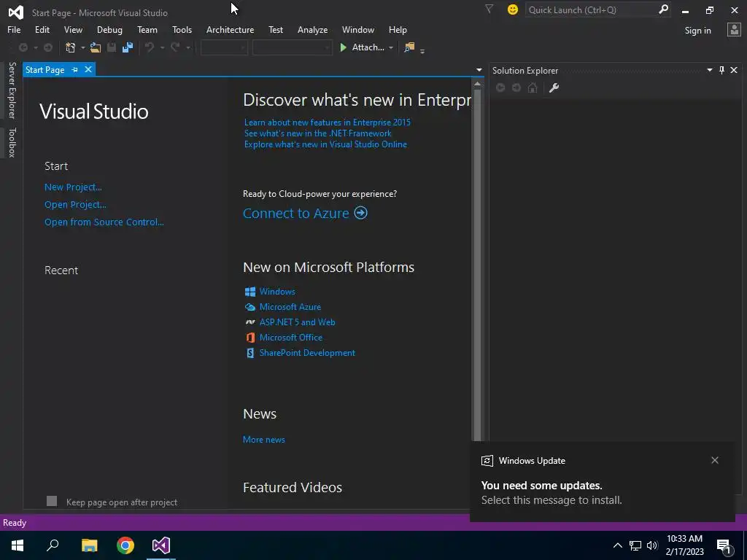Image resolution: width=747 pixels, height=560 pixels.
Task: Open the Architecture menu
Action: tap(230, 29)
